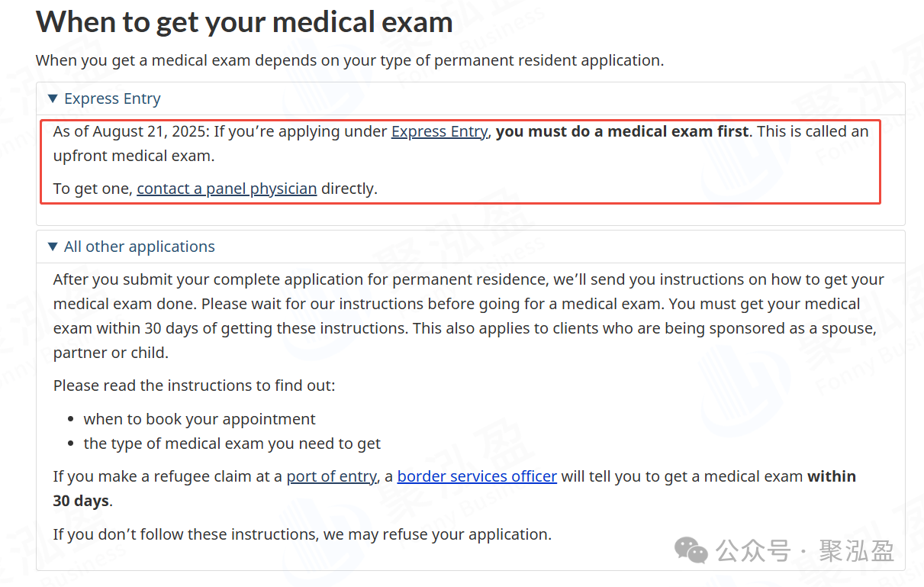Click the Express Entry section header label
The image size is (924, 587).
112,98
